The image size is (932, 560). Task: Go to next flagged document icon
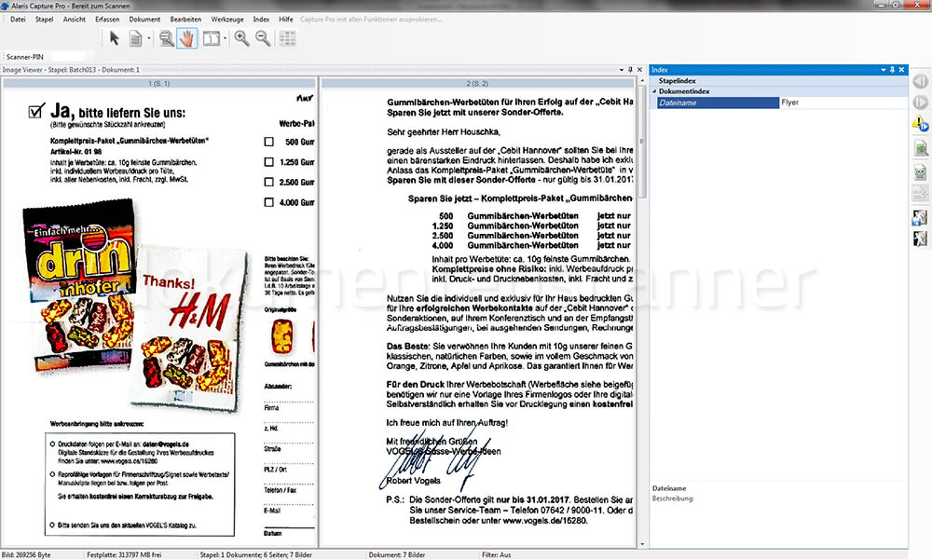point(920,124)
